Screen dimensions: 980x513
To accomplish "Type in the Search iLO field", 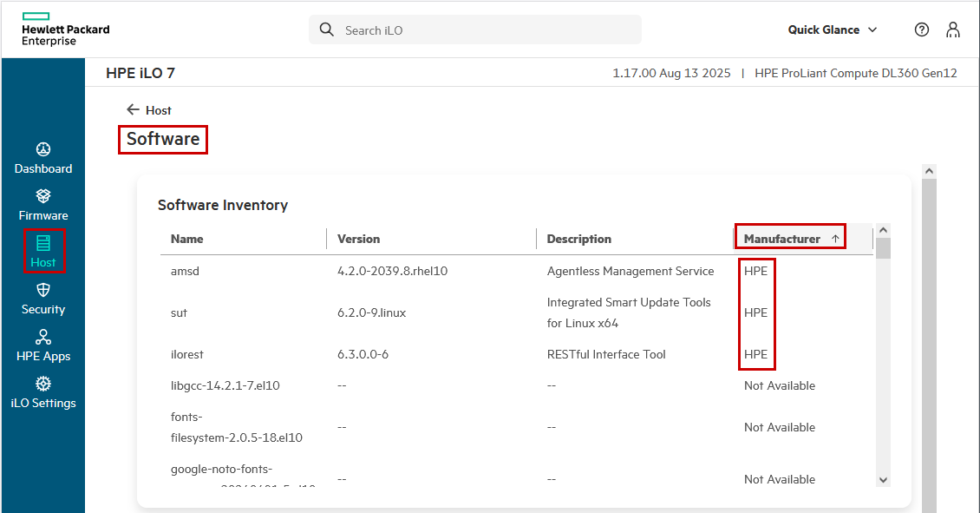I will tap(486, 30).
